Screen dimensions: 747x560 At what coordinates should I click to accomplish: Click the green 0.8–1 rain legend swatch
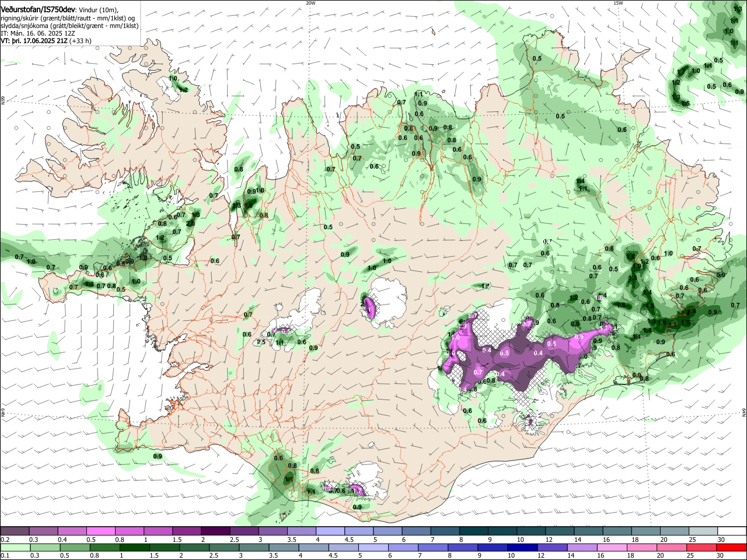click(x=104, y=547)
